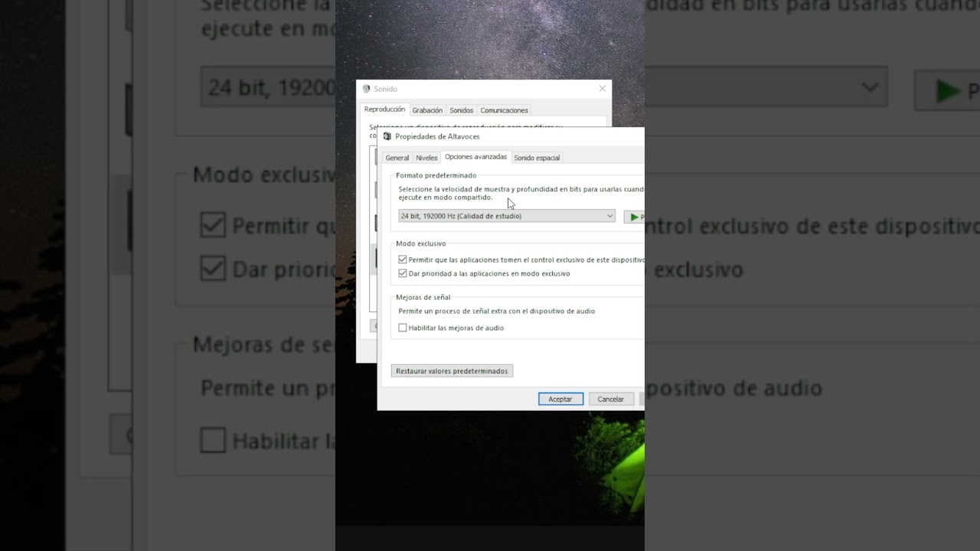Click Restaurar valores predeterminados button

[452, 371]
